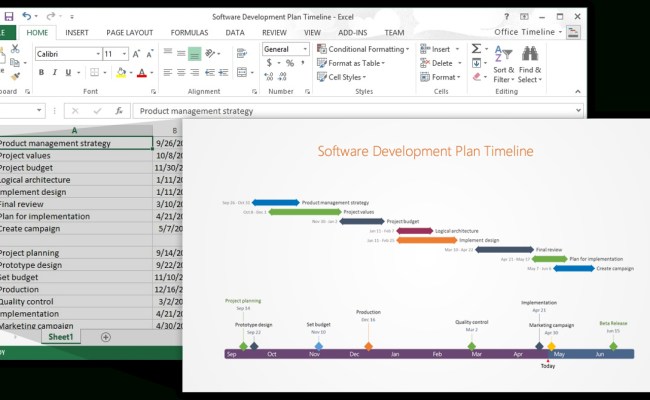The width and height of the screenshot is (650, 400).
Task: Toggle Bold formatting
Action: coord(41,73)
